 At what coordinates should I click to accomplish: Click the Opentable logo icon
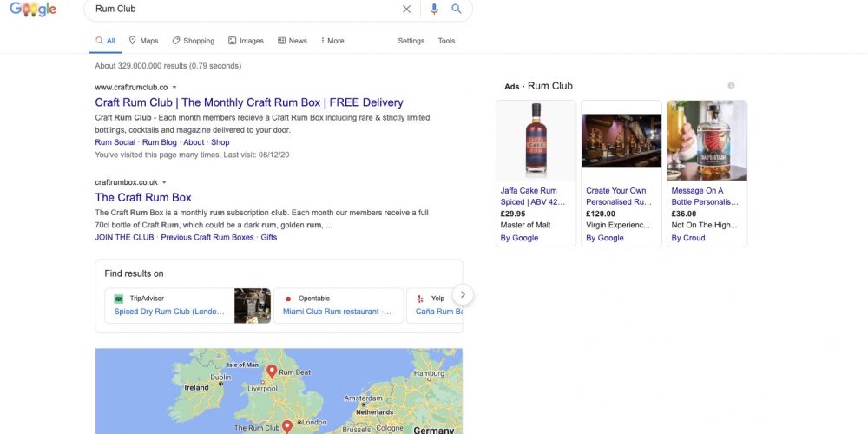click(287, 299)
